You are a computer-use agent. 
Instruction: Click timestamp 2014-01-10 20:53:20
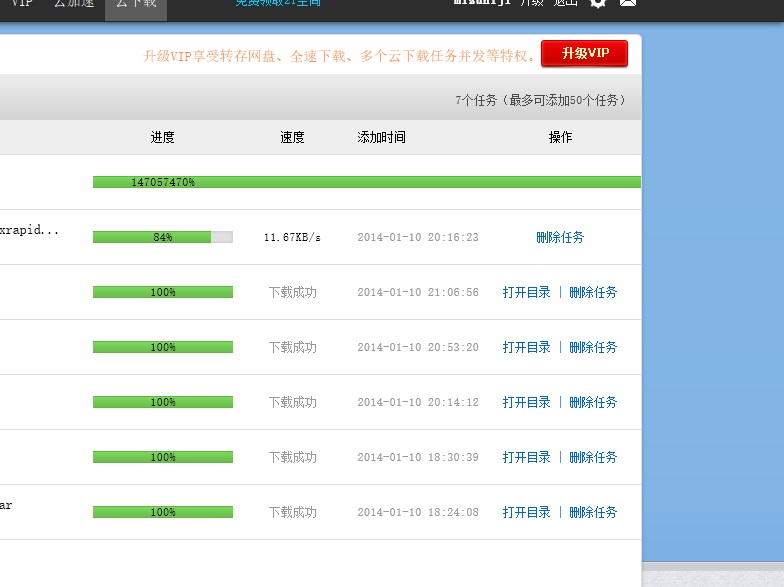tap(418, 347)
